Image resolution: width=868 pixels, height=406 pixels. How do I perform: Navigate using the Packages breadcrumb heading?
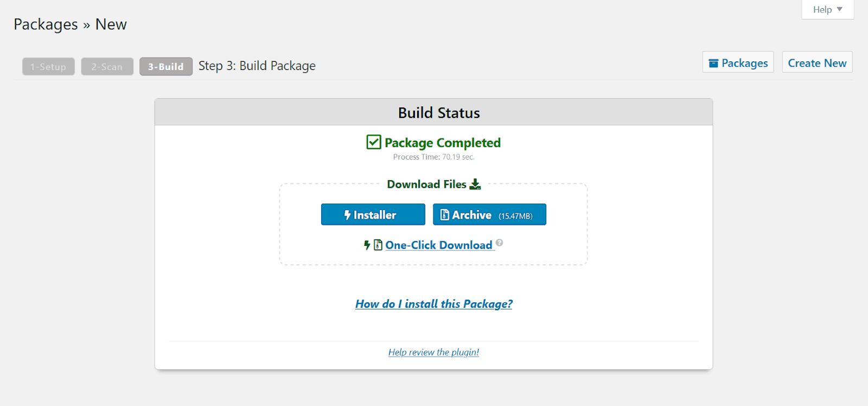point(45,24)
